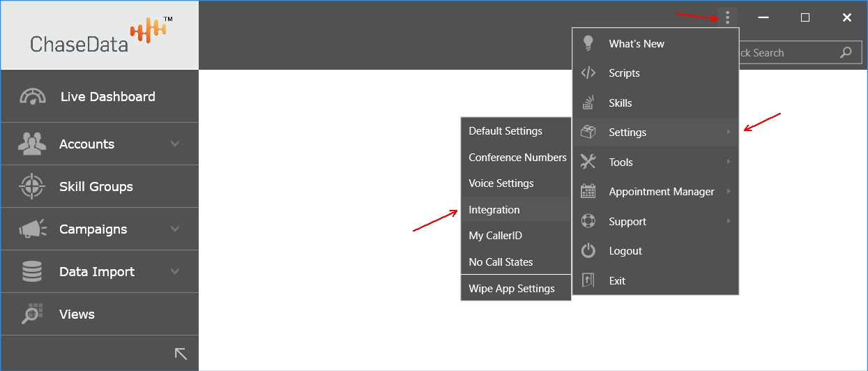Expand the Data Import chevron

tap(175, 272)
